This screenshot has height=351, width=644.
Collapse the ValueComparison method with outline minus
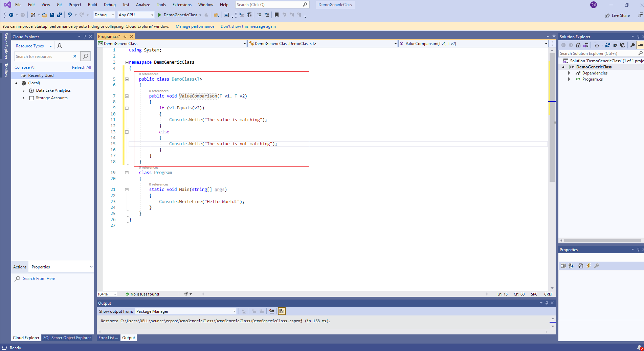[127, 96]
